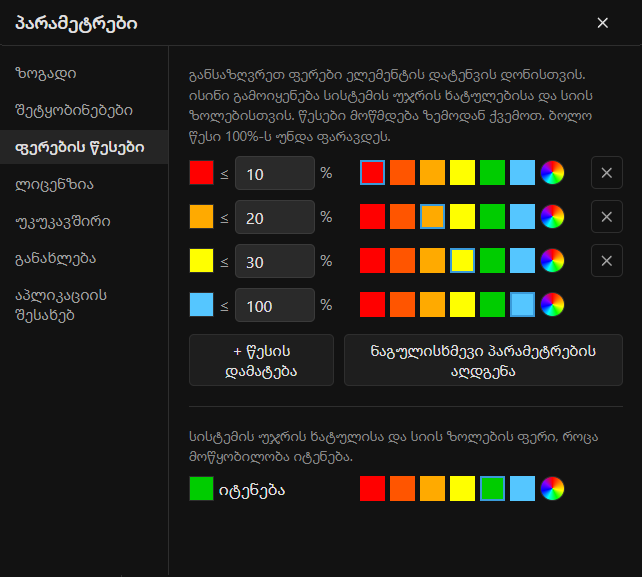
Task: Edit the 20 percent threshold field
Action: click(x=275, y=217)
